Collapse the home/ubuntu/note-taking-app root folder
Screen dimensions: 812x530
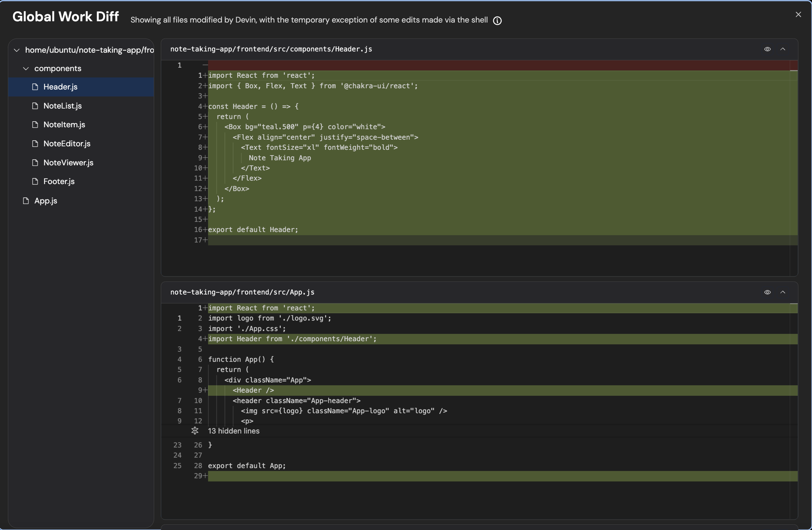pyautogui.click(x=16, y=50)
